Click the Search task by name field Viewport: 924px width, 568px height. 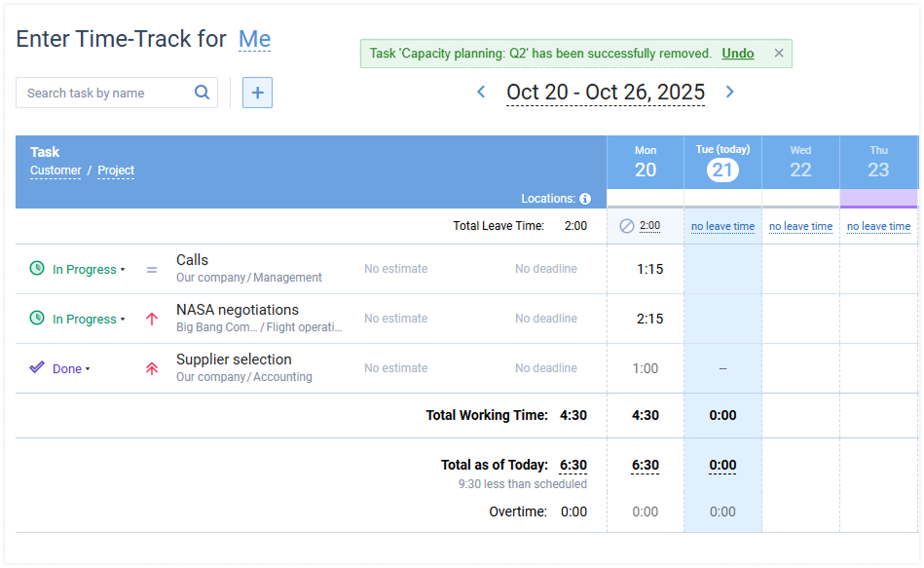tap(105, 93)
